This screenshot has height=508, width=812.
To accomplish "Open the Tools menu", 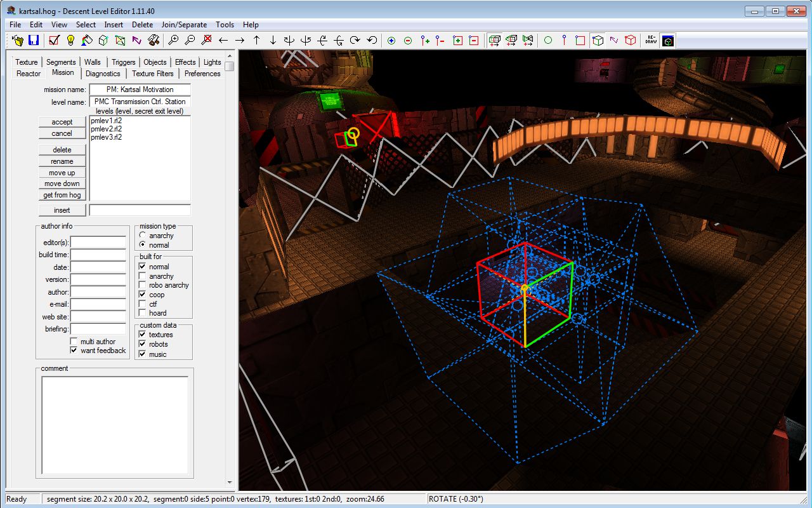I will coord(225,25).
